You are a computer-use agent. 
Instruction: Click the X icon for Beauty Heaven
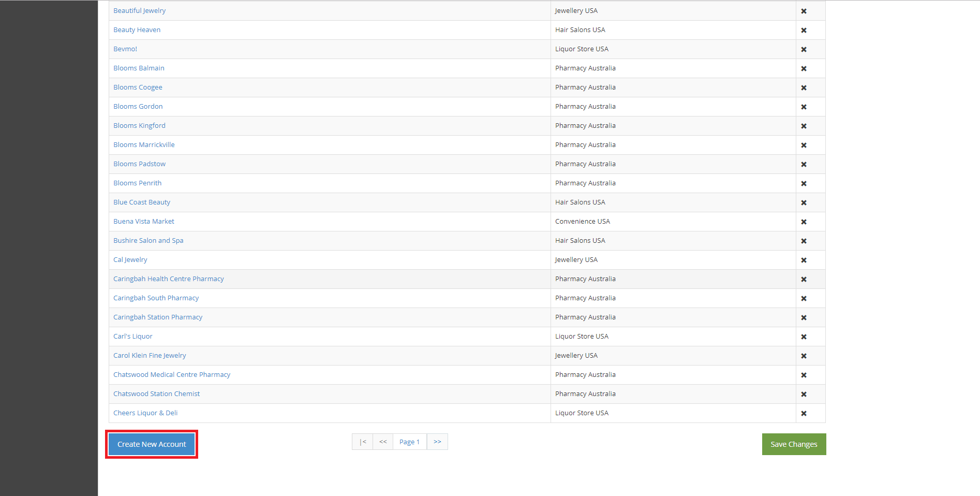coord(804,30)
